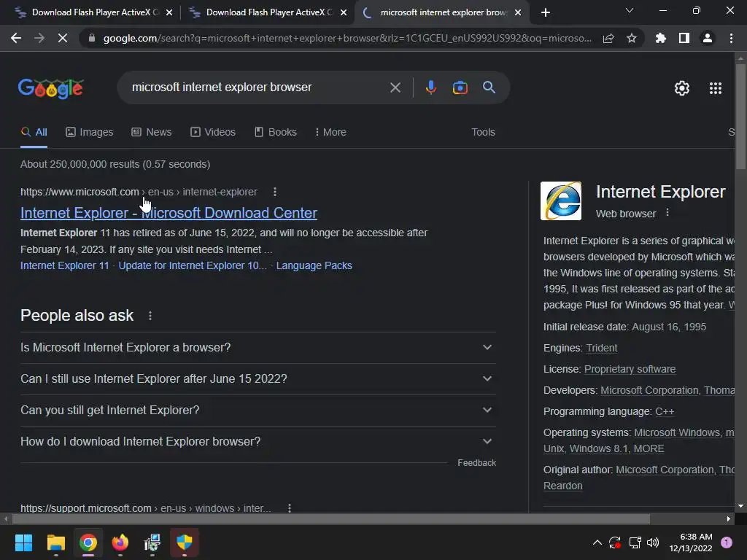
Task: Click the C++ programming language link
Action: 665,411
